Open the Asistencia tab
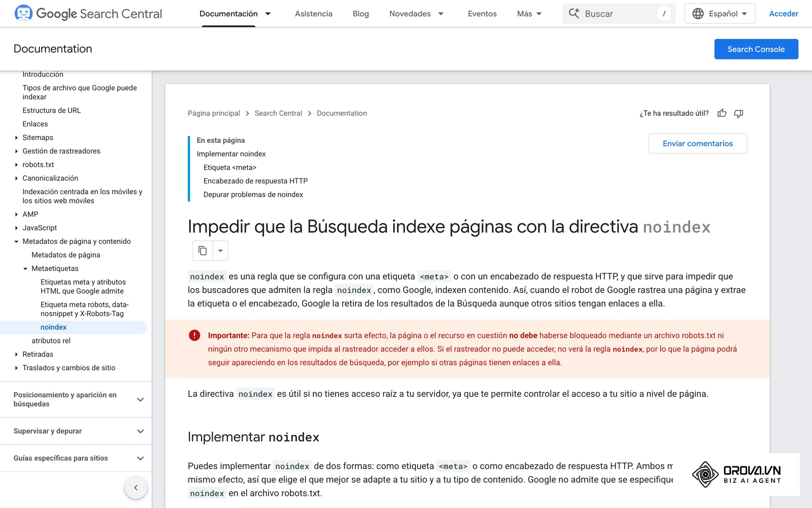Image resolution: width=812 pixels, height=508 pixels. (314, 14)
